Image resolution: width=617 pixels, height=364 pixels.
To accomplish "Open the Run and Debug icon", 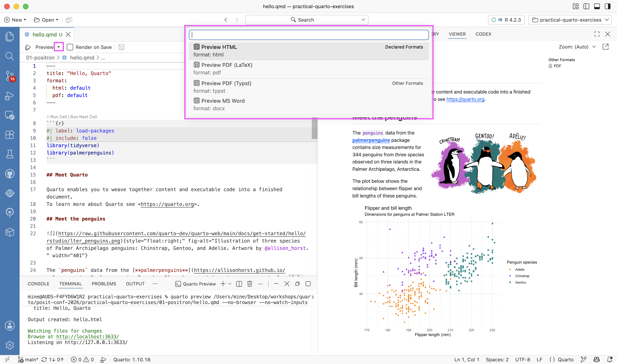I will [x=10, y=96].
